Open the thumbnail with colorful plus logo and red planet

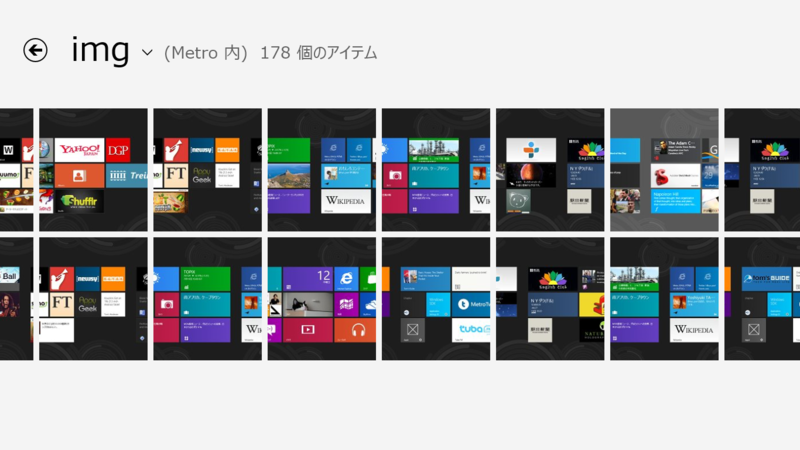[x=550, y=170]
